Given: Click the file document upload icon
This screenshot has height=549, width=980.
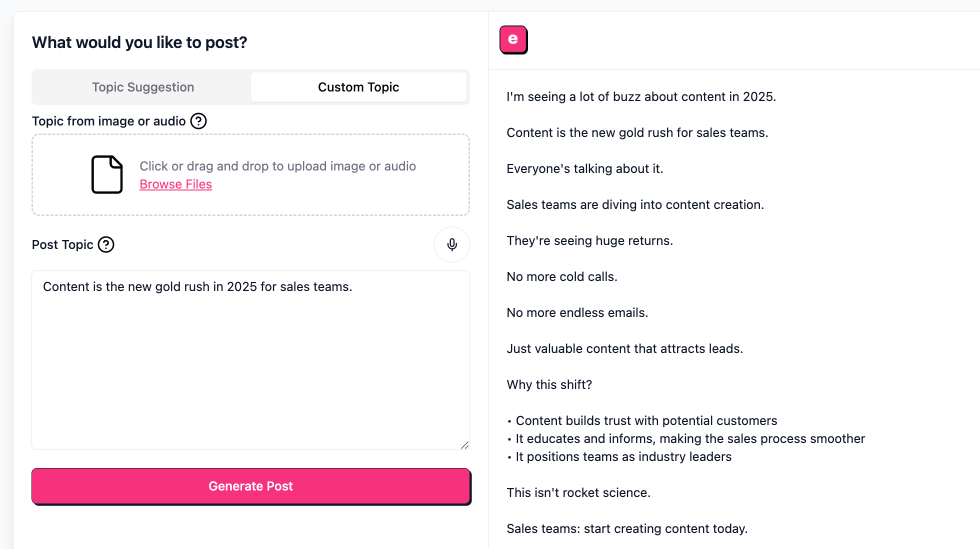Looking at the screenshot, I should point(107,174).
